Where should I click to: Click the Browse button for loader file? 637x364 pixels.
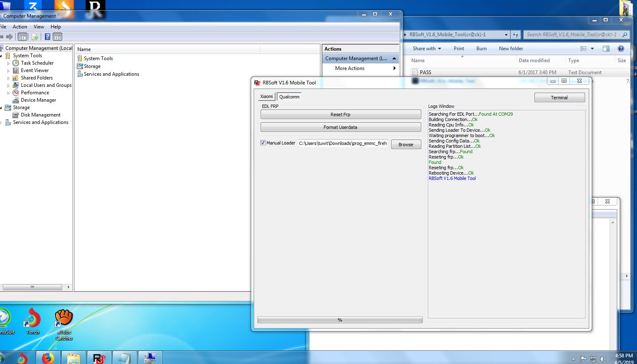(x=406, y=145)
